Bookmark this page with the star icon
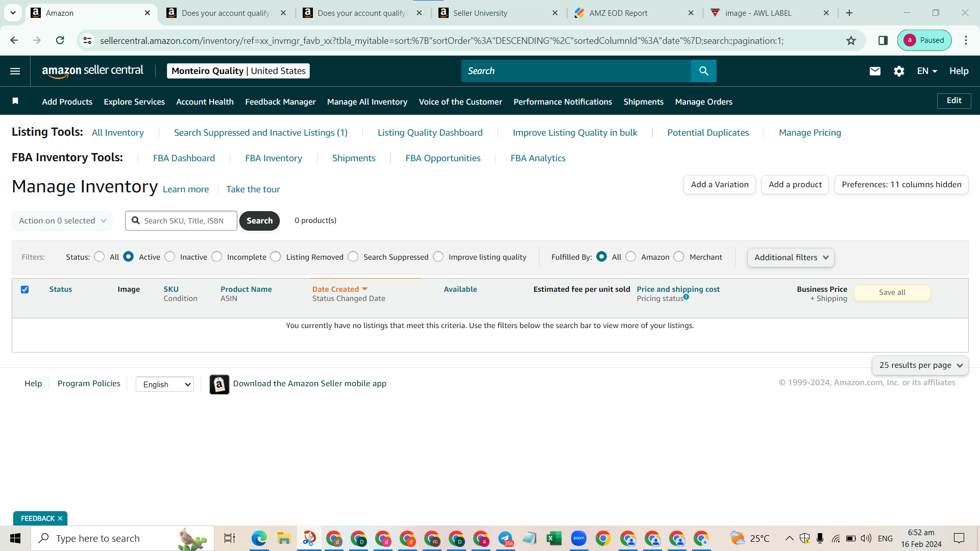 point(851,40)
